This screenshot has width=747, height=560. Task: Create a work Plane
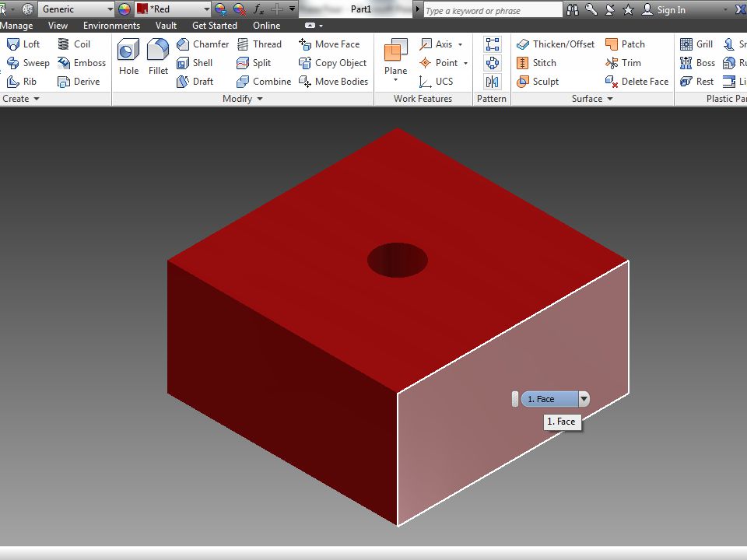pos(396,56)
